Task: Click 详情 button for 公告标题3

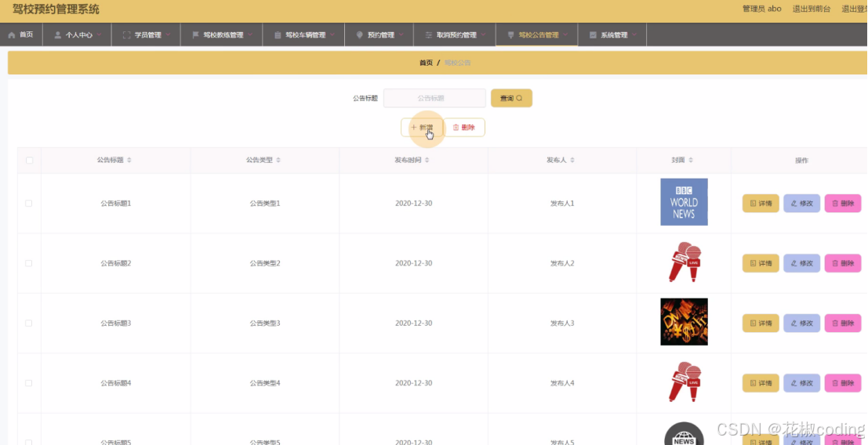Action: coord(761,323)
